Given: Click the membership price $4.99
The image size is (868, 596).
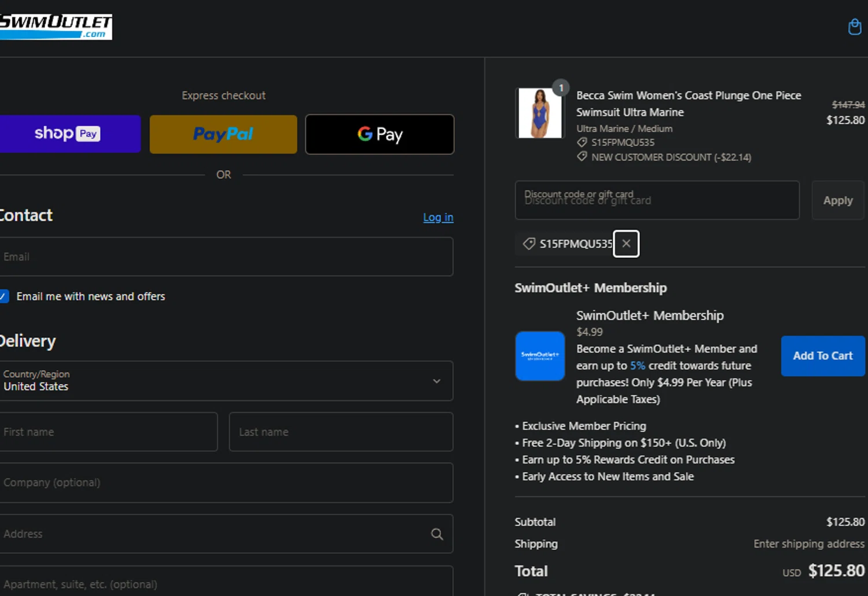Looking at the screenshot, I should 590,332.
